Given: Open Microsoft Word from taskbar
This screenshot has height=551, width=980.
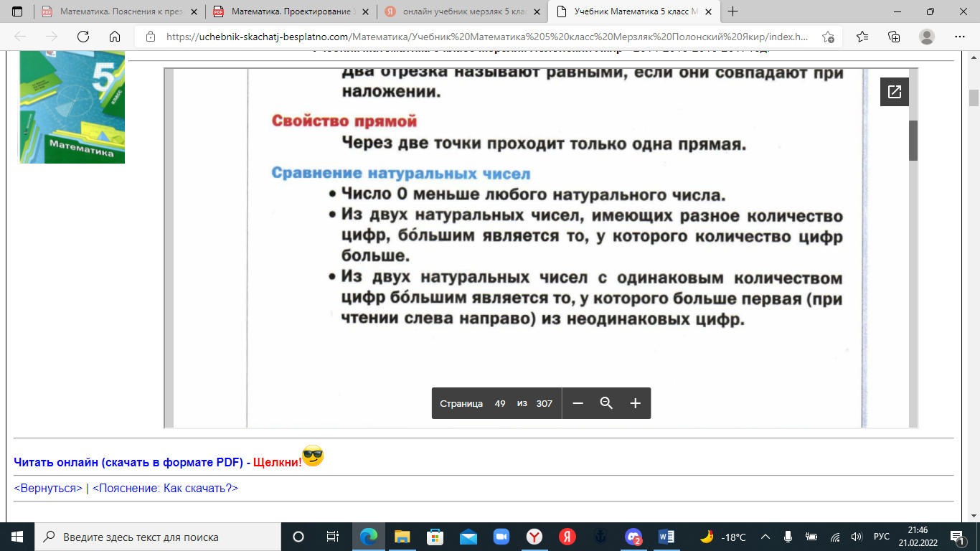Looking at the screenshot, I should click(666, 537).
